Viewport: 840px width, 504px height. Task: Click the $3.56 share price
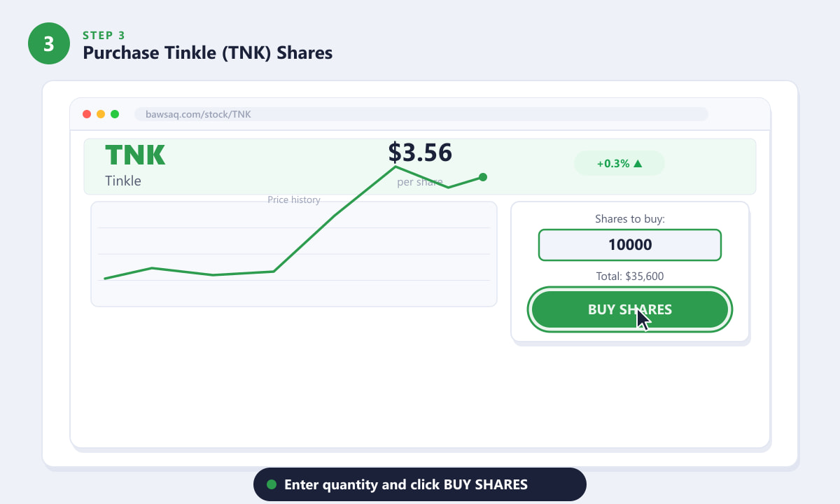click(420, 152)
